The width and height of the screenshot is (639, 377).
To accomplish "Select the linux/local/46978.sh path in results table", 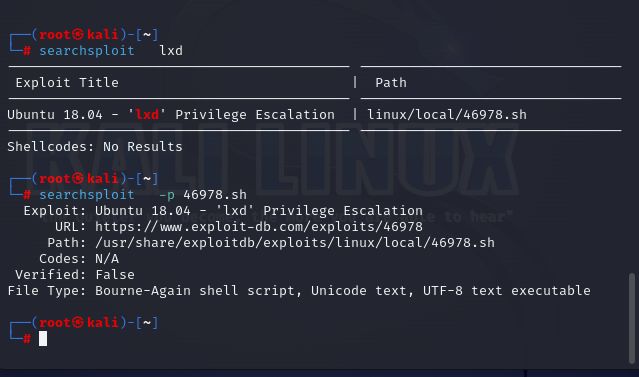I will pos(447,115).
